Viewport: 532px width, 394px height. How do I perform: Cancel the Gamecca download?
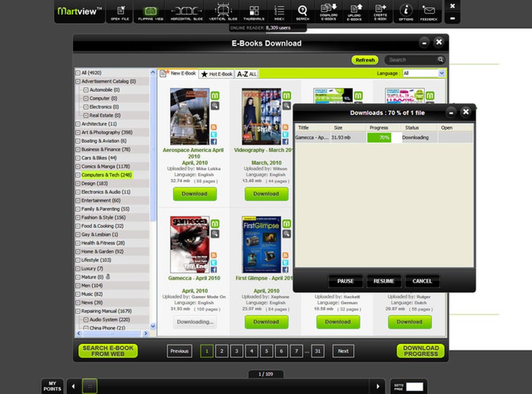tap(422, 281)
